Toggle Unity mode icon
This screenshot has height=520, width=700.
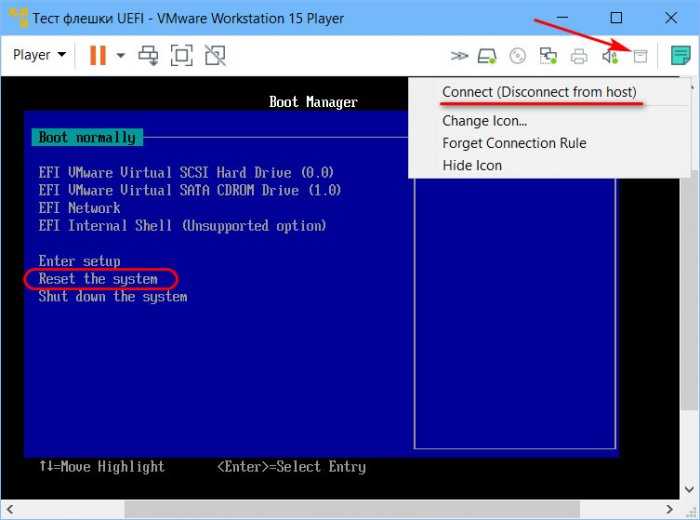pyautogui.click(x=215, y=55)
